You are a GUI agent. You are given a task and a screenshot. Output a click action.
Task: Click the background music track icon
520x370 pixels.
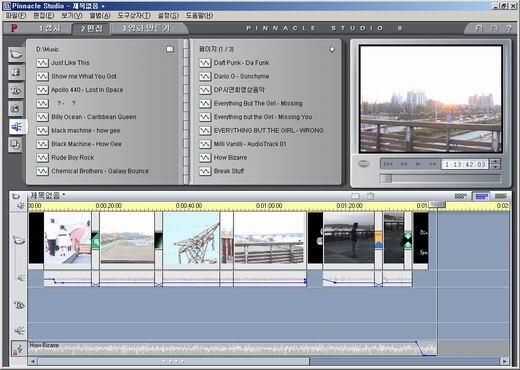pyautogui.click(x=18, y=349)
